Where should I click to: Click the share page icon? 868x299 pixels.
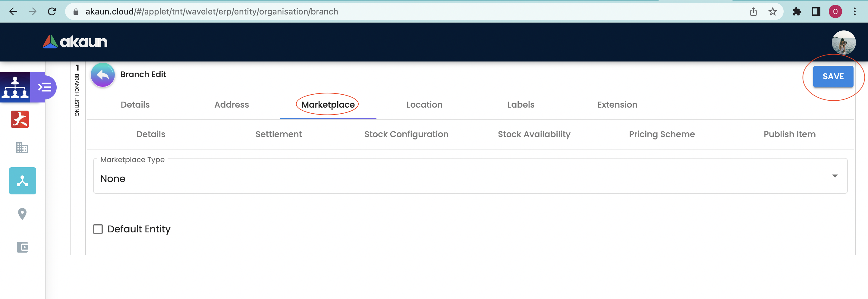click(x=753, y=12)
